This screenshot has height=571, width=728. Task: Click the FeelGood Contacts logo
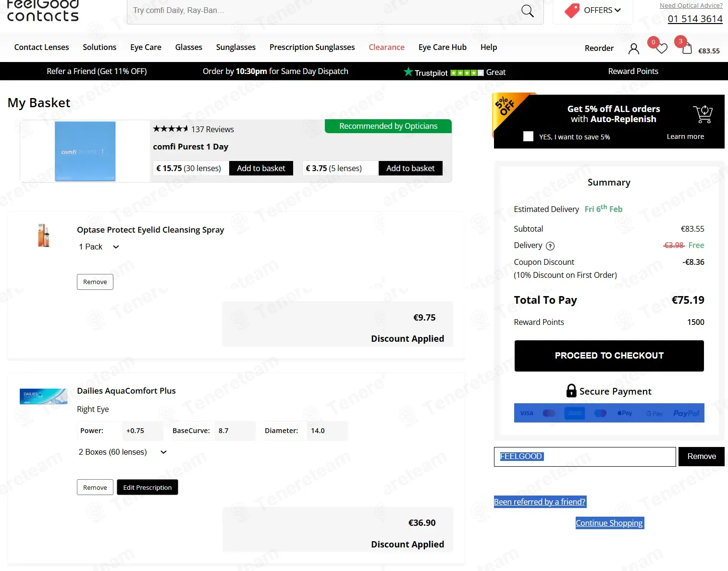43,11
